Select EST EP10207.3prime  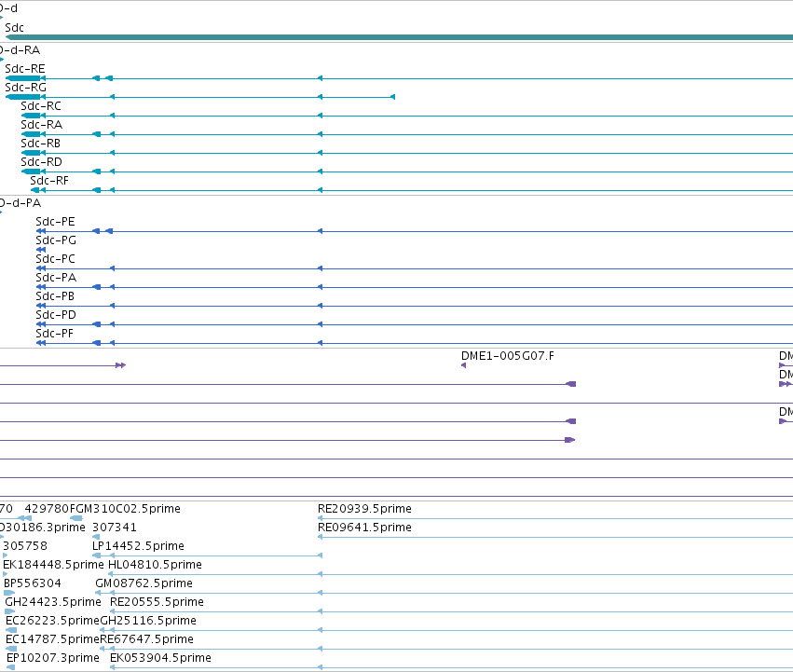click(52, 658)
